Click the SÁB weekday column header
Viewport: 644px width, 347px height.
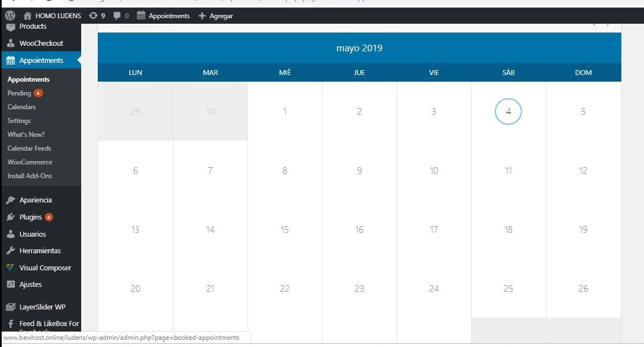[509, 73]
